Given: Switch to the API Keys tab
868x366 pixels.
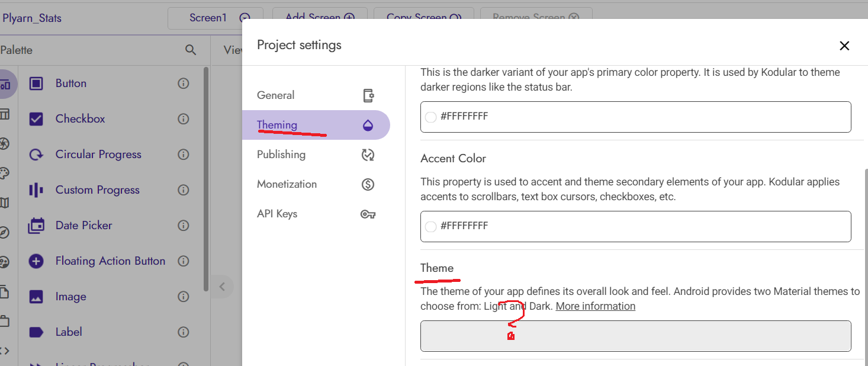Looking at the screenshot, I should [316, 214].
